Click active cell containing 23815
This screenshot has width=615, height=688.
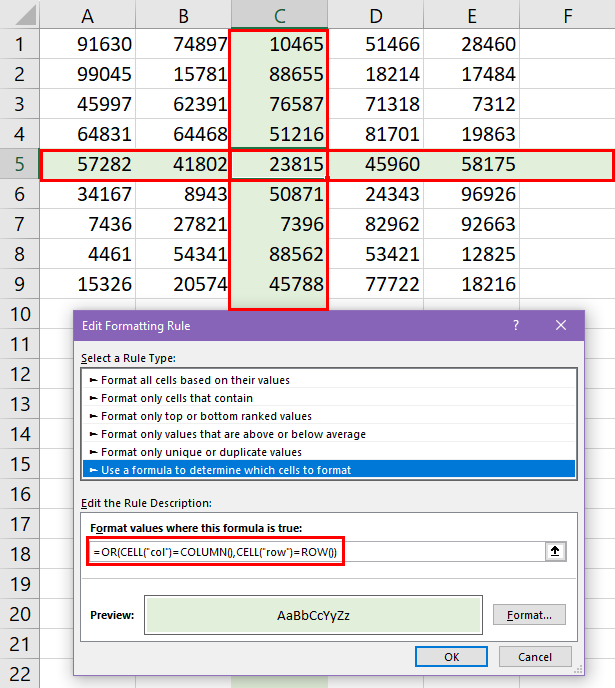pos(279,164)
